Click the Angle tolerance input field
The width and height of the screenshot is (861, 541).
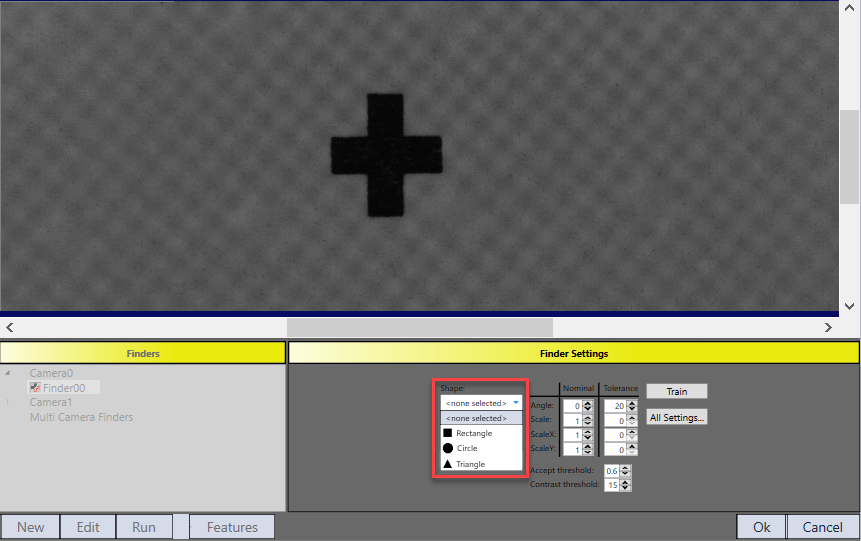pos(614,406)
